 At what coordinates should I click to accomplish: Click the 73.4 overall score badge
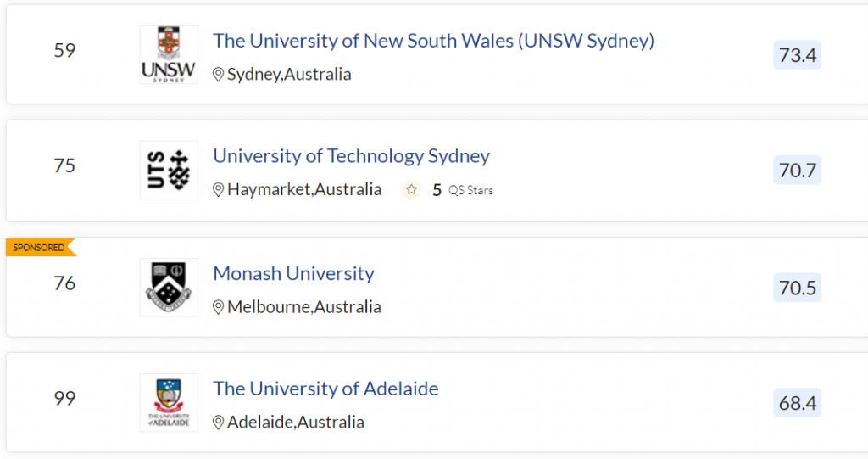pyautogui.click(x=798, y=56)
